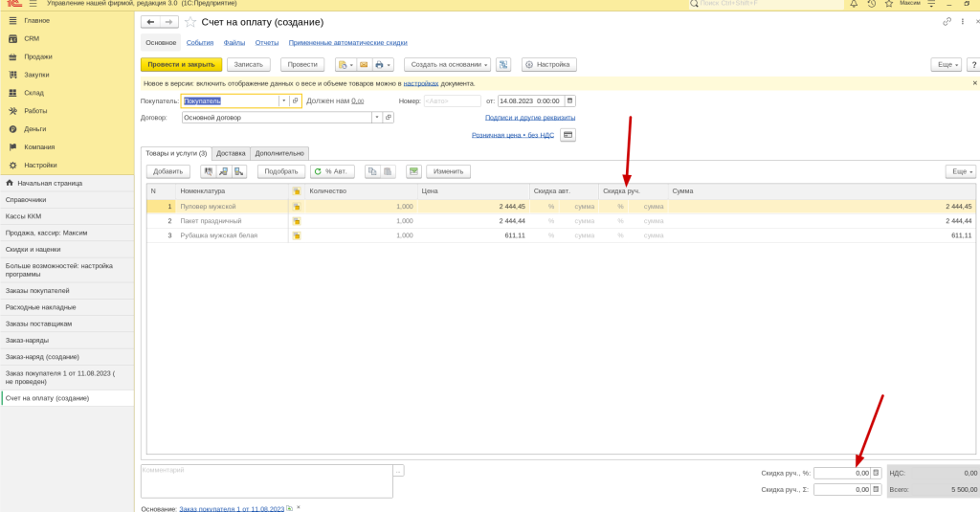Click third icon in table toolbar group after Добавить

pos(238,171)
